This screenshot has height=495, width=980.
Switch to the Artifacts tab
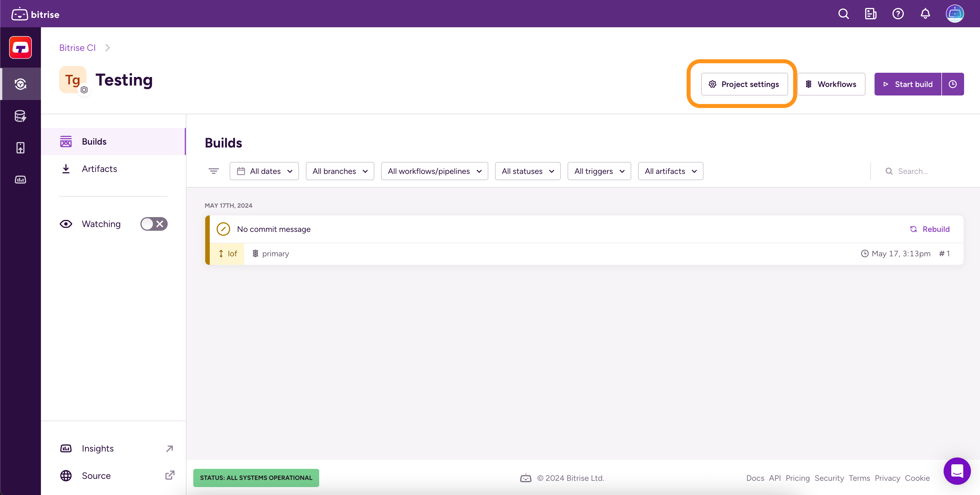[99, 169]
